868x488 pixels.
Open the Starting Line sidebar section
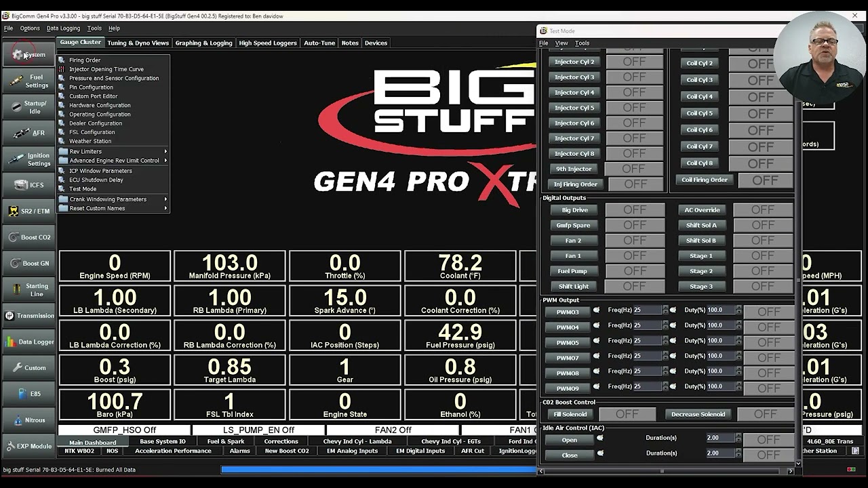[x=28, y=289]
